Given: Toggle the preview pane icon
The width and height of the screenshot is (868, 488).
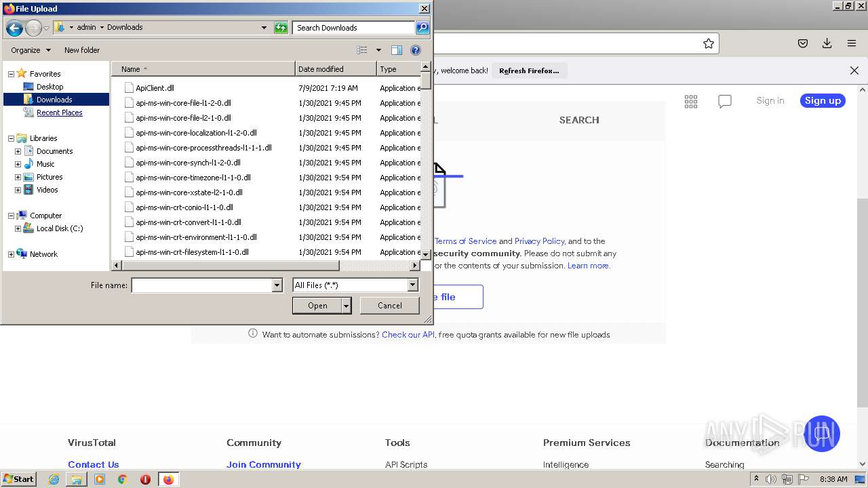Looking at the screenshot, I should click(x=397, y=50).
